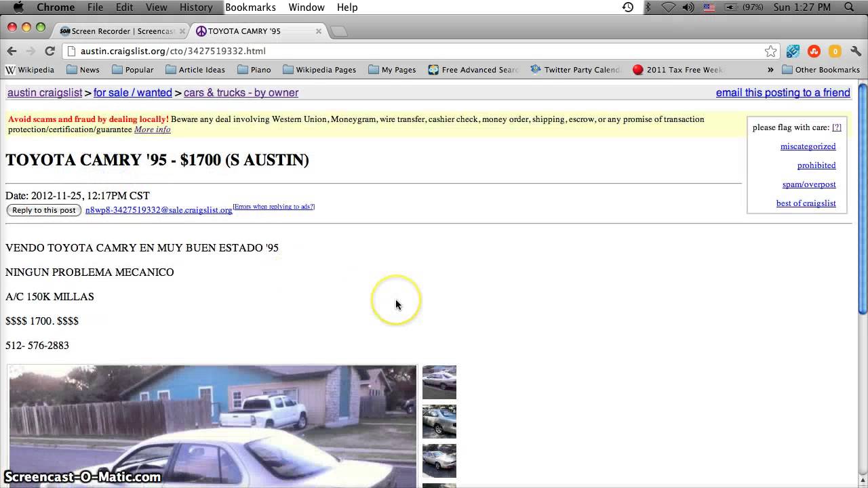This screenshot has height=488, width=868.
Task: Open the scam warning More info link
Action: pyautogui.click(x=153, y=129)
